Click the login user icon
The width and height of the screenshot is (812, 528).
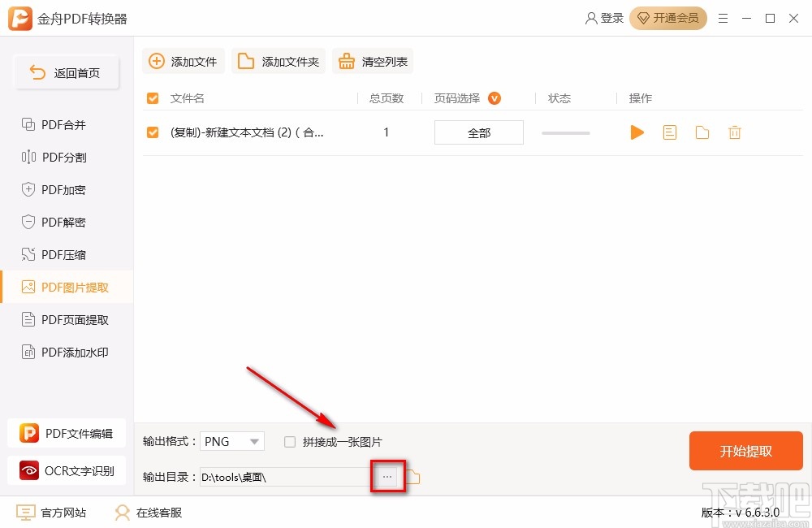591,19
